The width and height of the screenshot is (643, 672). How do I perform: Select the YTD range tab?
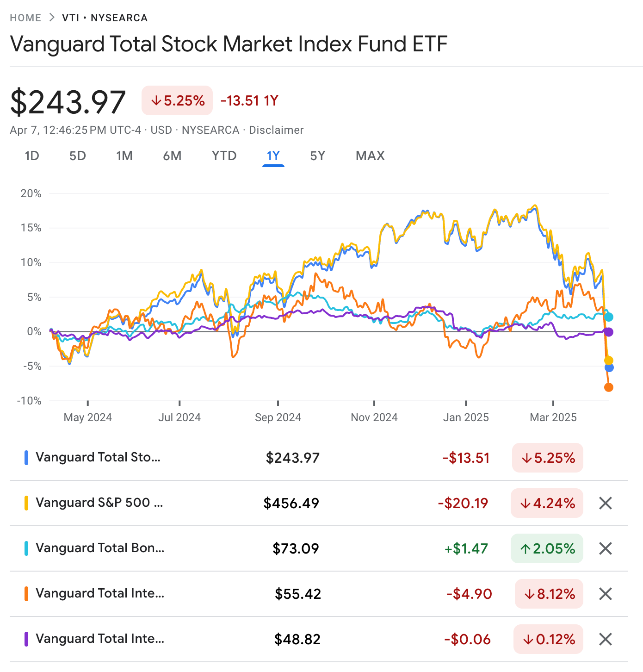[x=224, y=156]
